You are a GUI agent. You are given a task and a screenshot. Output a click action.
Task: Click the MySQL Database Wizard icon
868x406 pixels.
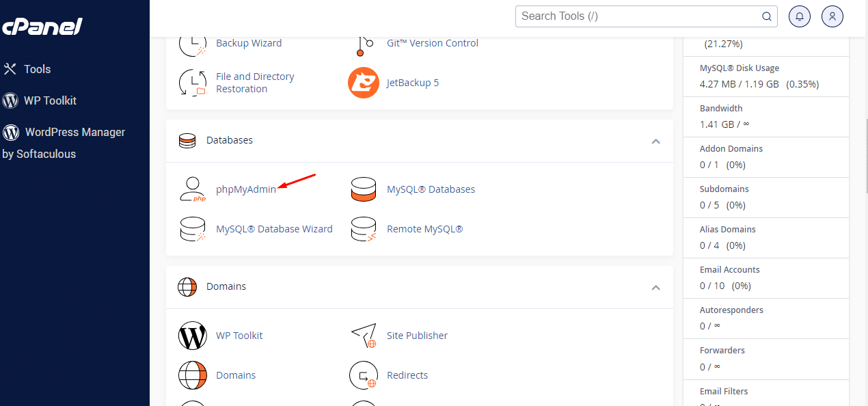coord(193,229)
